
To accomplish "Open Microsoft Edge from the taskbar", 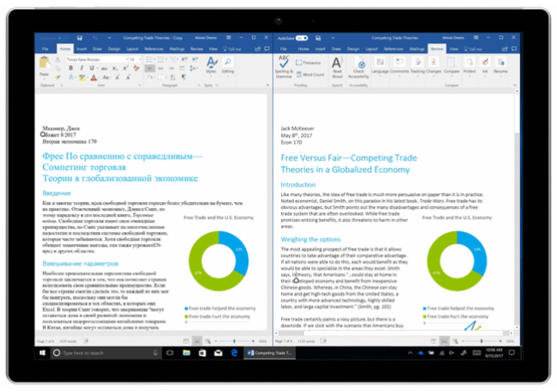I will click(x=235, y=353).
